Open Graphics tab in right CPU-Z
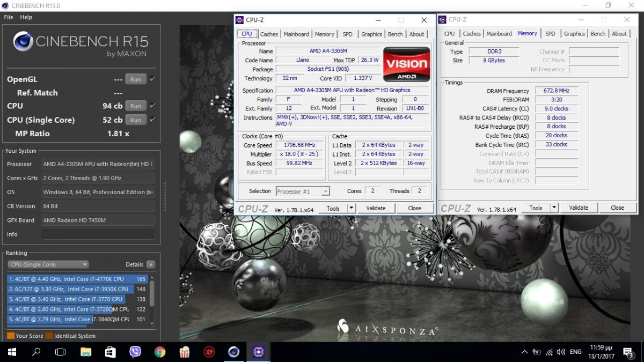644x362 pixels. pyautogui.click(x=574, y=34)
